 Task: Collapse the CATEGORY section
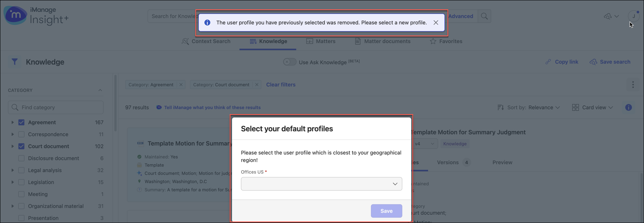tap(100, 90)
